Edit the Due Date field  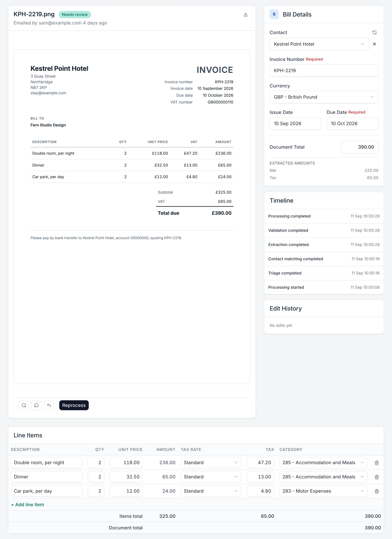click(x=352, y=124)
